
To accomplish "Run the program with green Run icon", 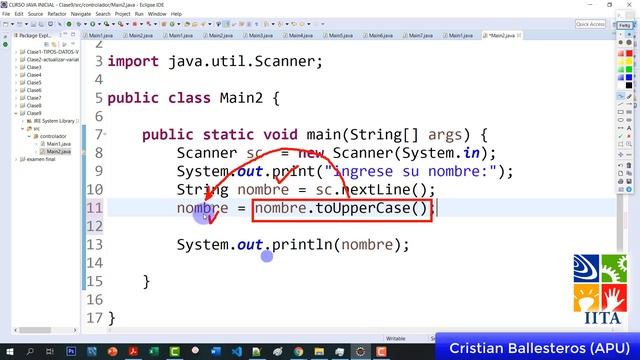I will [x=93, y=24].
